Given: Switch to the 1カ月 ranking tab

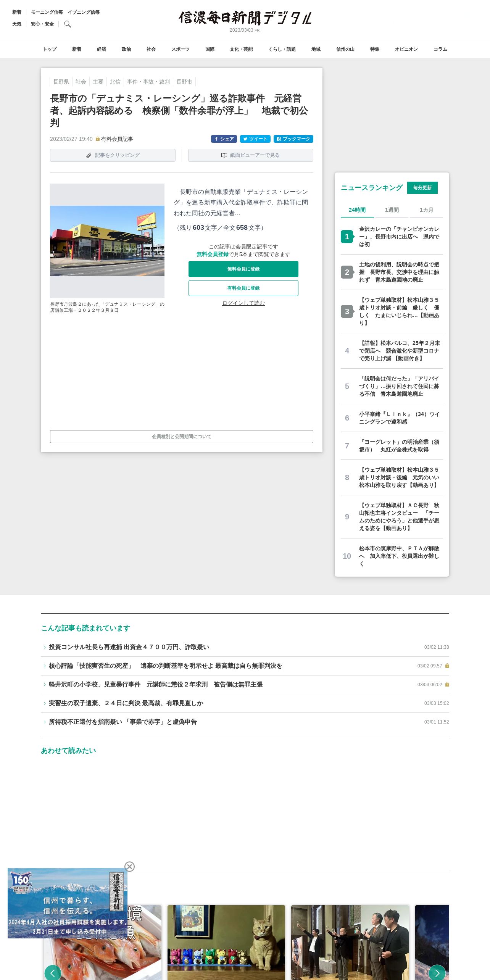Looking at the screenshot, I should [426, 210].
